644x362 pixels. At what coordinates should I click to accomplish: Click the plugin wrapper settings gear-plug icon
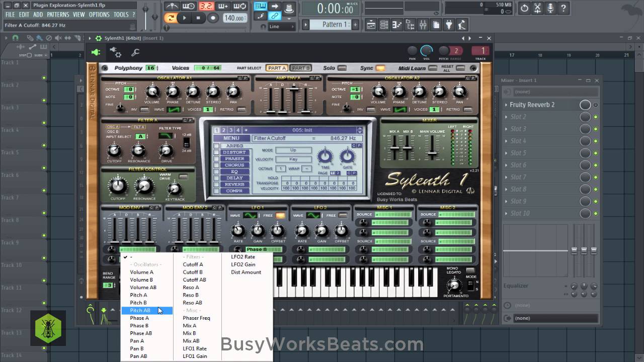116,52
